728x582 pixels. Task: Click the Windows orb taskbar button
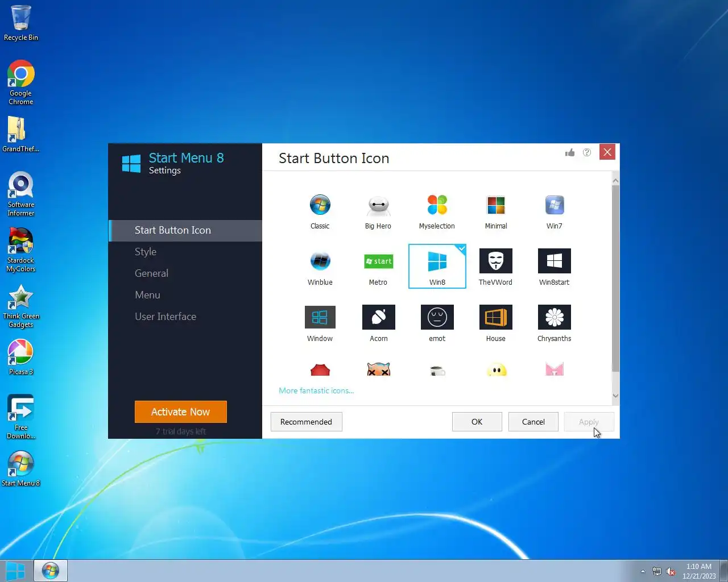pyautogui.click(x=51, y=571)
